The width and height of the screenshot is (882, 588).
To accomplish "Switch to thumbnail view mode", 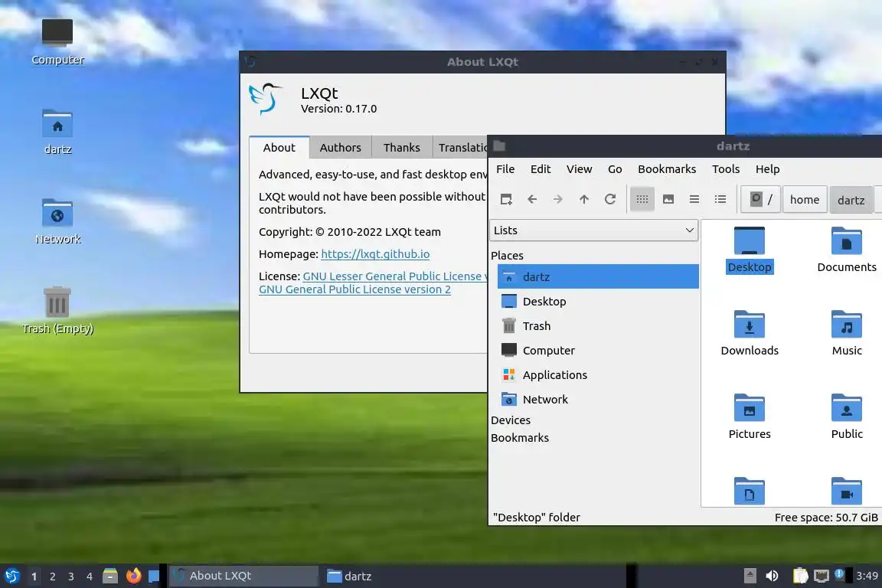I will (668, 199).
